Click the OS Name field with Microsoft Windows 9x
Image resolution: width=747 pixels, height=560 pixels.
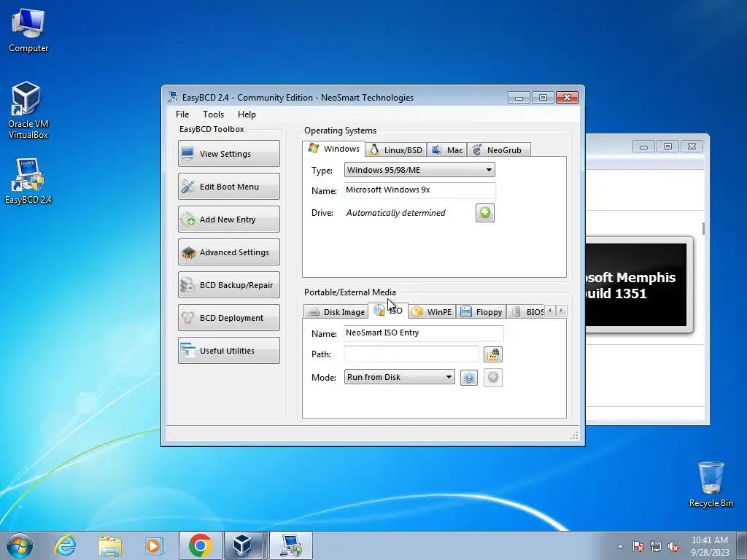pos(419,190)
